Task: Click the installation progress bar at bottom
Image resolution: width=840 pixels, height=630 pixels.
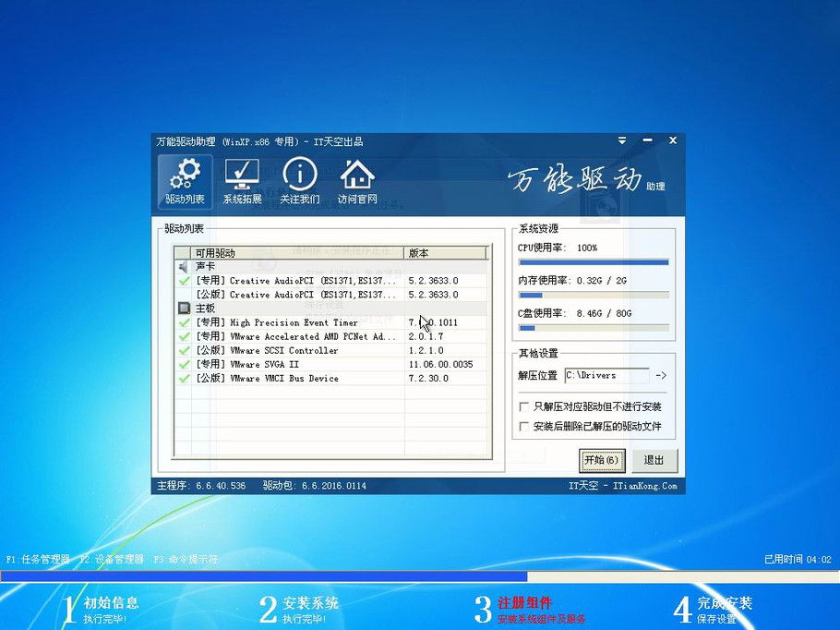Action: tap(420, 576)
